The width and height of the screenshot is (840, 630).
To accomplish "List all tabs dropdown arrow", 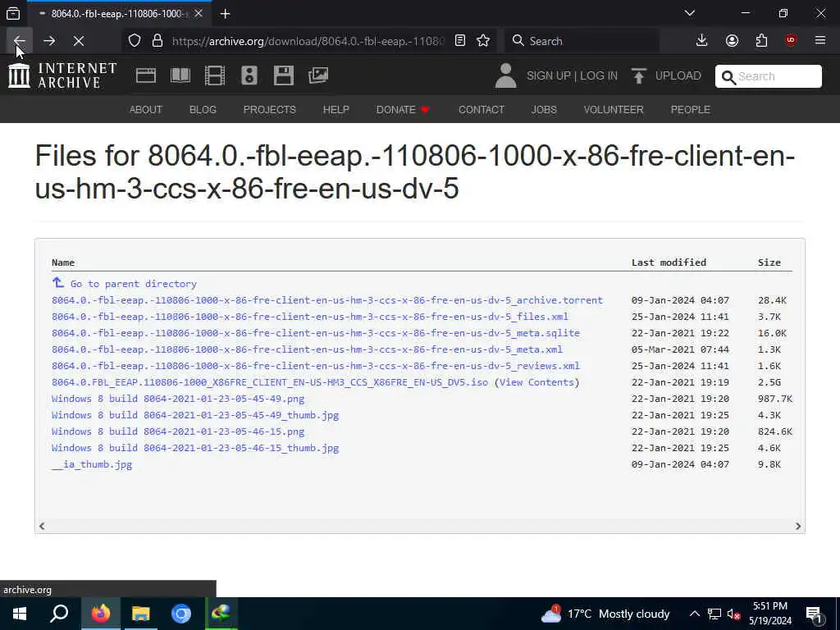I will tap(690, 13).
